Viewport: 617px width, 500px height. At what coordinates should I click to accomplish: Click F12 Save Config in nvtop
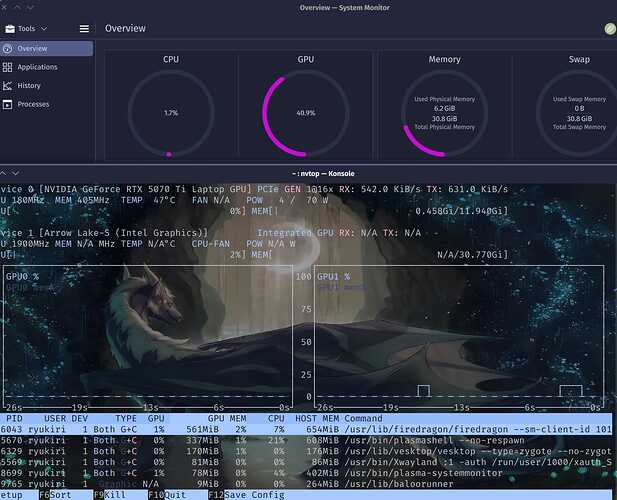coord(246,495)
